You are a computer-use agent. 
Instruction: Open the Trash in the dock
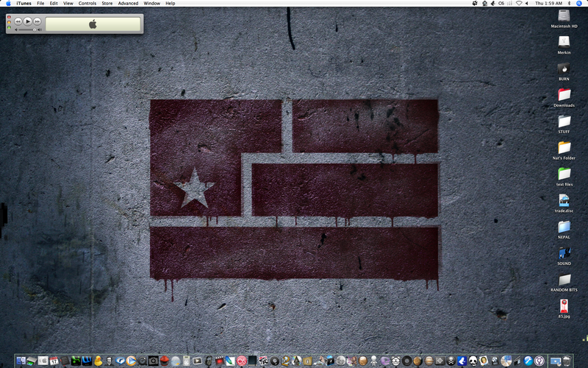coord(567,361)
